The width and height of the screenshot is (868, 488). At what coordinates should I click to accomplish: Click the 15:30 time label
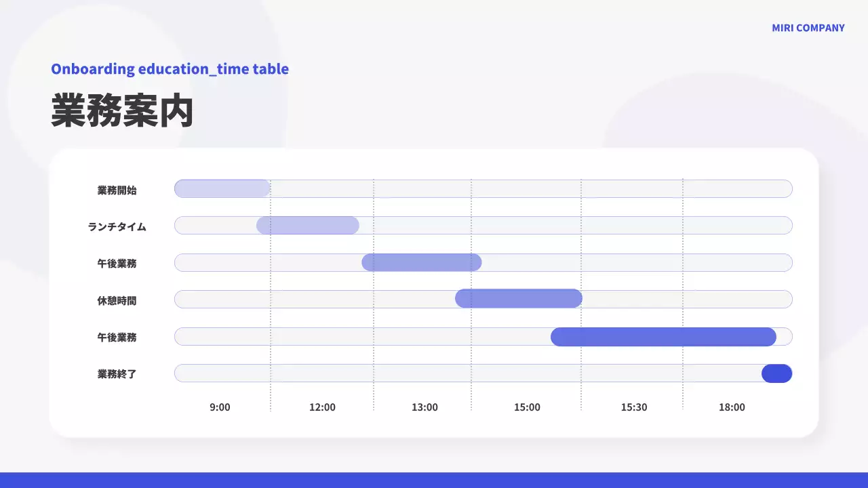pyautogui.click(x=633, y=407)
